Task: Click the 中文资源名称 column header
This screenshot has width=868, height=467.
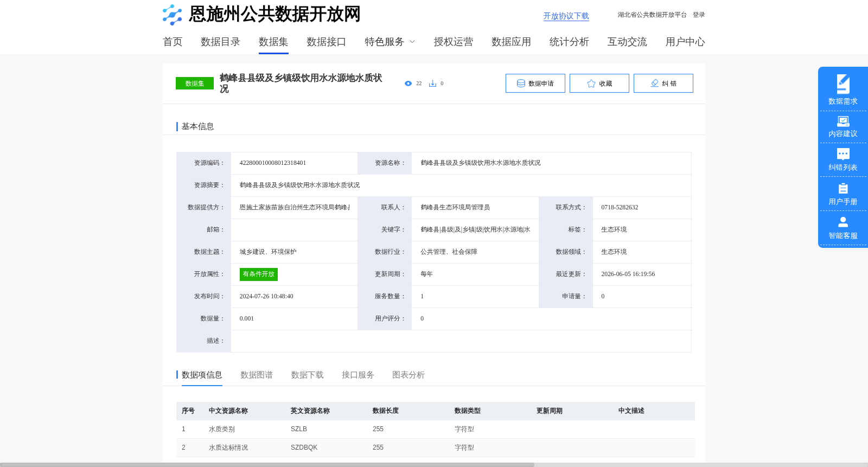Action: (228, 411)
